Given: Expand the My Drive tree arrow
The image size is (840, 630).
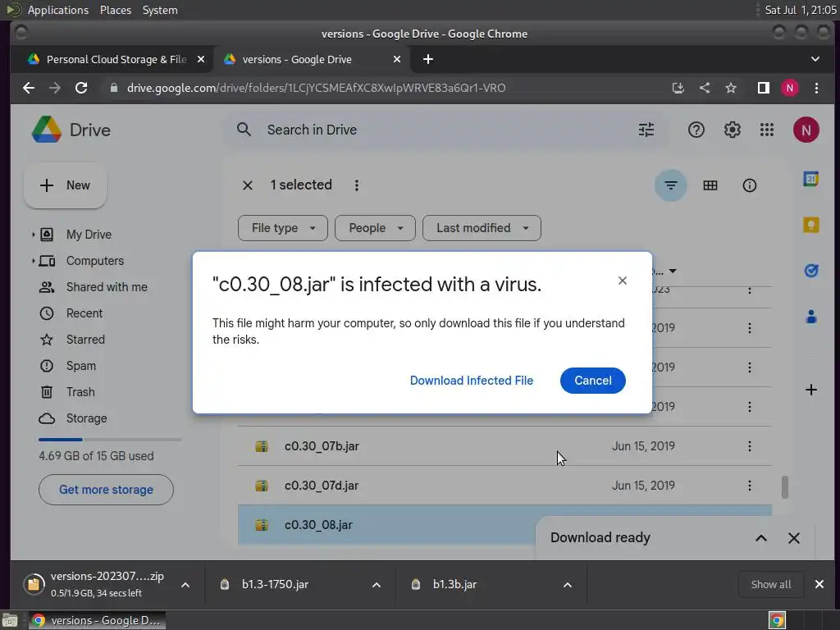Looking at the screenshot, I should click(33, 235).
